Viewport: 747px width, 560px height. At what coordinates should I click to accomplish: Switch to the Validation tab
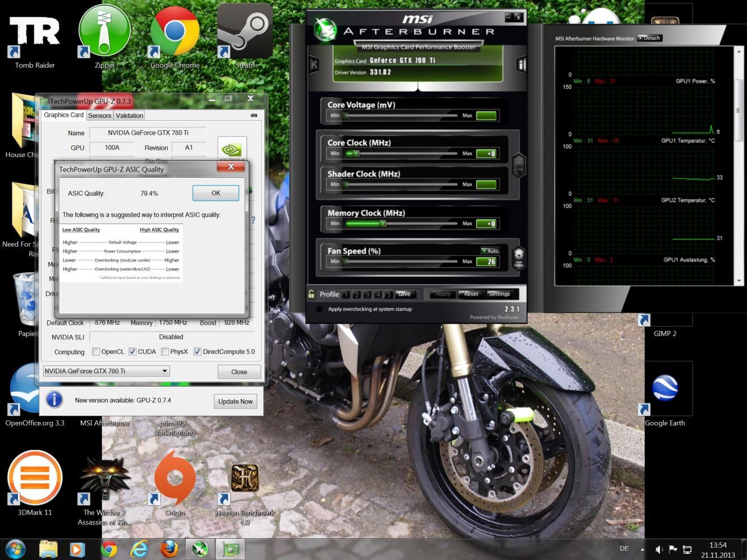[130, 116]
